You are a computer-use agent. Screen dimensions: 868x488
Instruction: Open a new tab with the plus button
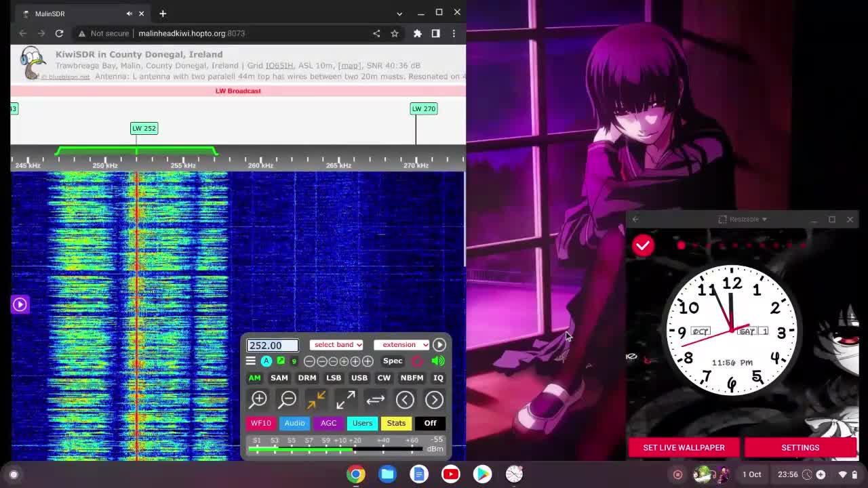coord(163,14)
